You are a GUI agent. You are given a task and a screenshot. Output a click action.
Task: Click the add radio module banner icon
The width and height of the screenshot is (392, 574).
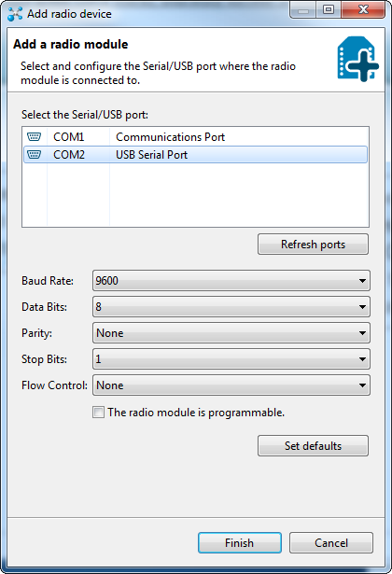tap(357, 59)
